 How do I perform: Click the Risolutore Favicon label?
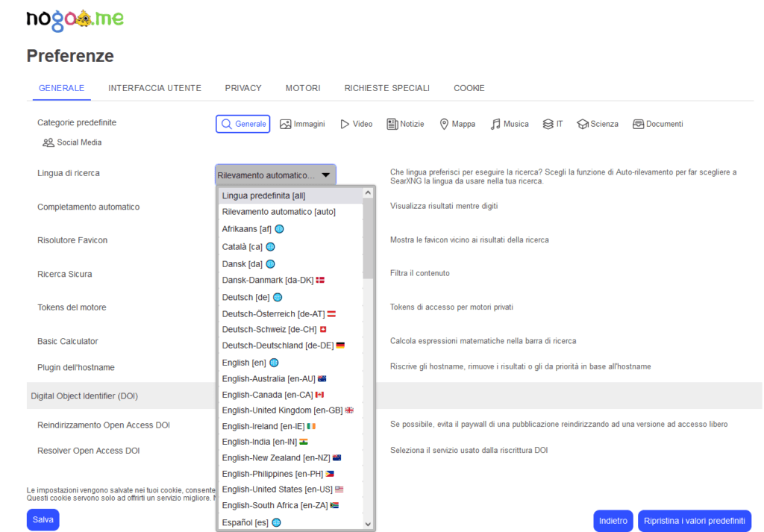tap(72, 240)
